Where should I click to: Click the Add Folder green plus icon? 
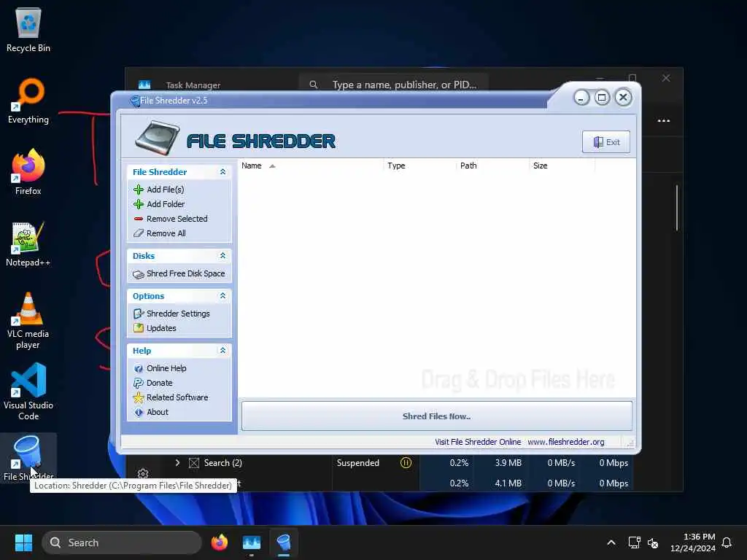pyautogui.click(x=138, y=204)
